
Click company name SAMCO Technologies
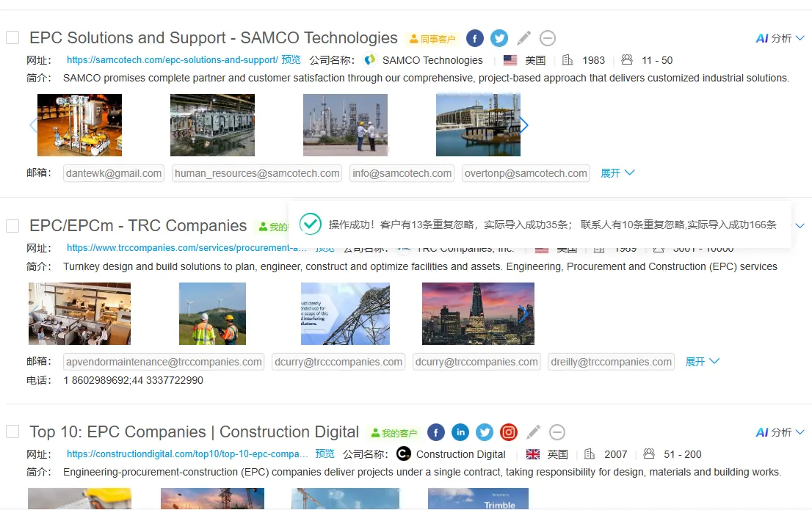(x=432, y=61)
